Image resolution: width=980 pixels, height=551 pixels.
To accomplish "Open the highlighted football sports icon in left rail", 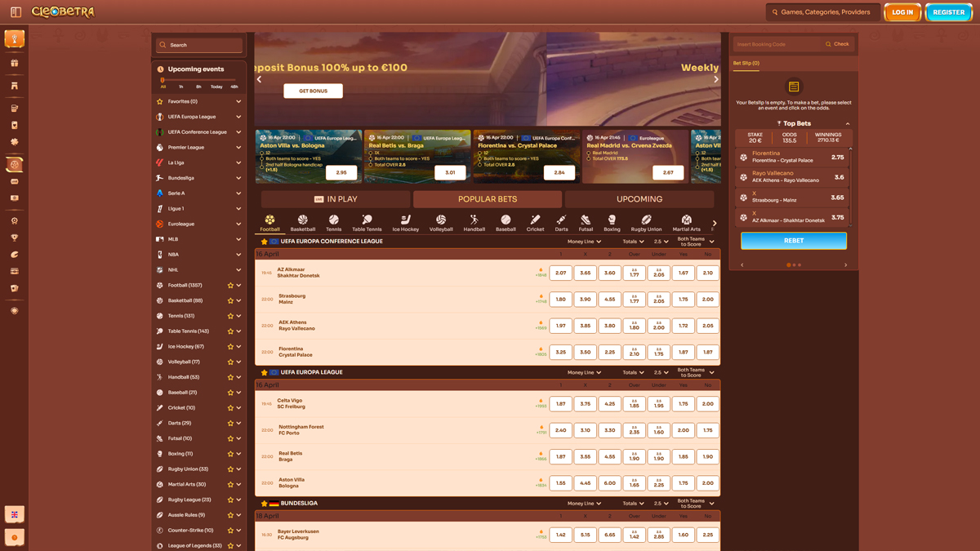I will coord(15,165).
